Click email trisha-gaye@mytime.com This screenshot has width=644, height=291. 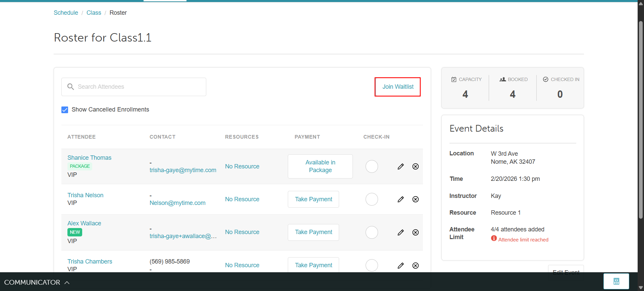pyautogui.click(x=183, y=170)
